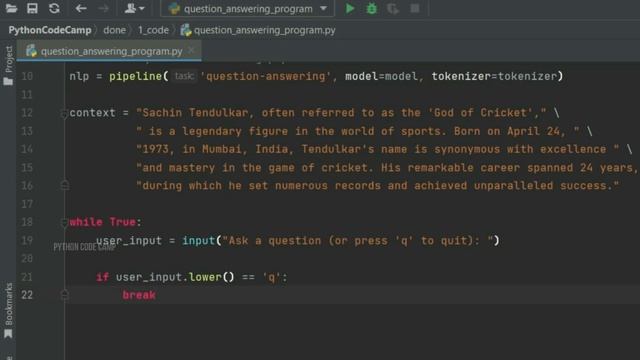Stop execution with the square stop icon
This screenshot has height=360, width=640.
(x=415, y=8)
